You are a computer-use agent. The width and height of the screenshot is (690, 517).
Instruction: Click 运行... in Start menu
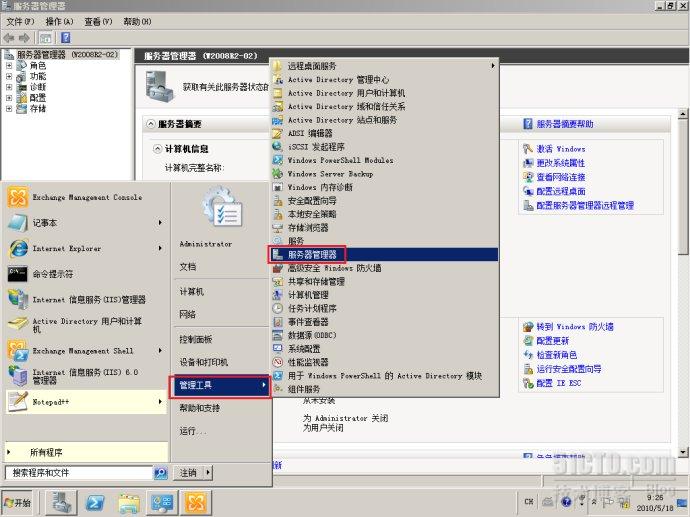tap(193, 431)
